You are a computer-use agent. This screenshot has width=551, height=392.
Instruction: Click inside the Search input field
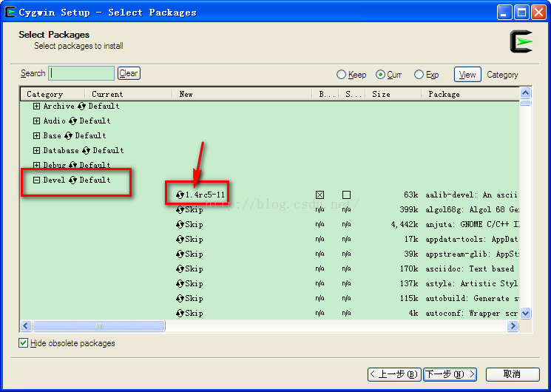tap(81, 73)
